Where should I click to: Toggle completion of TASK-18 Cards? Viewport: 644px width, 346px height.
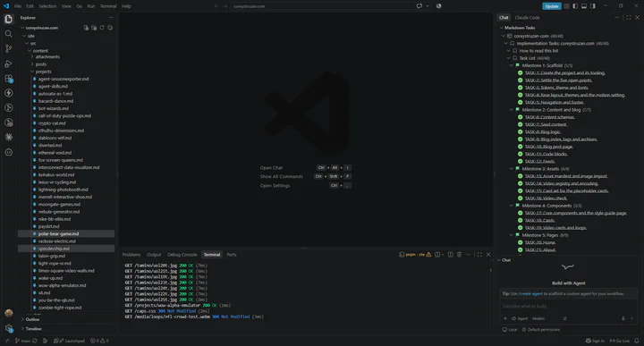click(x=520, y=221)
